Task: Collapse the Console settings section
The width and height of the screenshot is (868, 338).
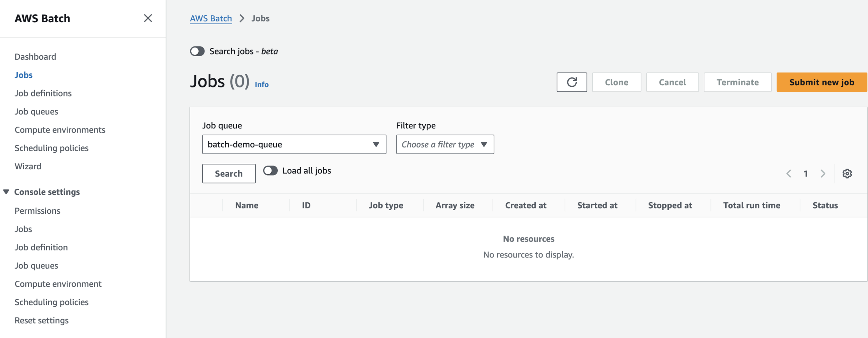Action: (6, 192)
